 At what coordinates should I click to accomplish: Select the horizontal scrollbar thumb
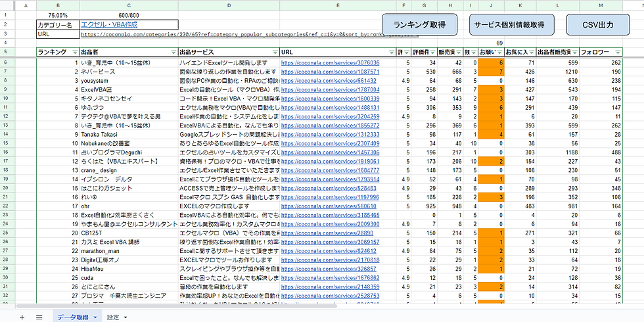point(177,306)
